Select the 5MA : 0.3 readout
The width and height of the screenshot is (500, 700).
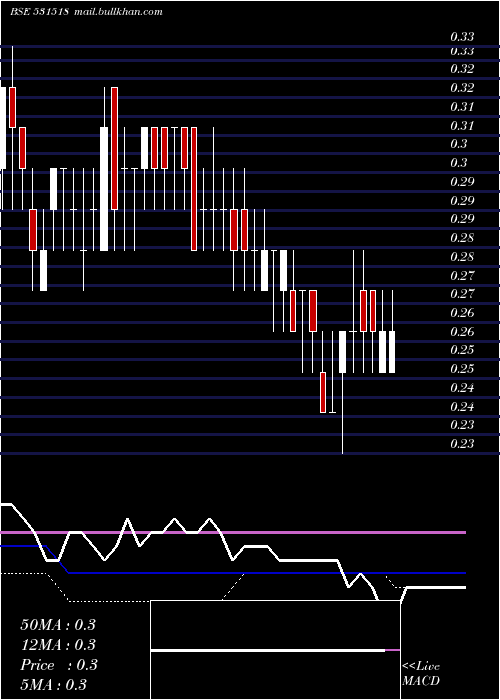pos(54,685)
